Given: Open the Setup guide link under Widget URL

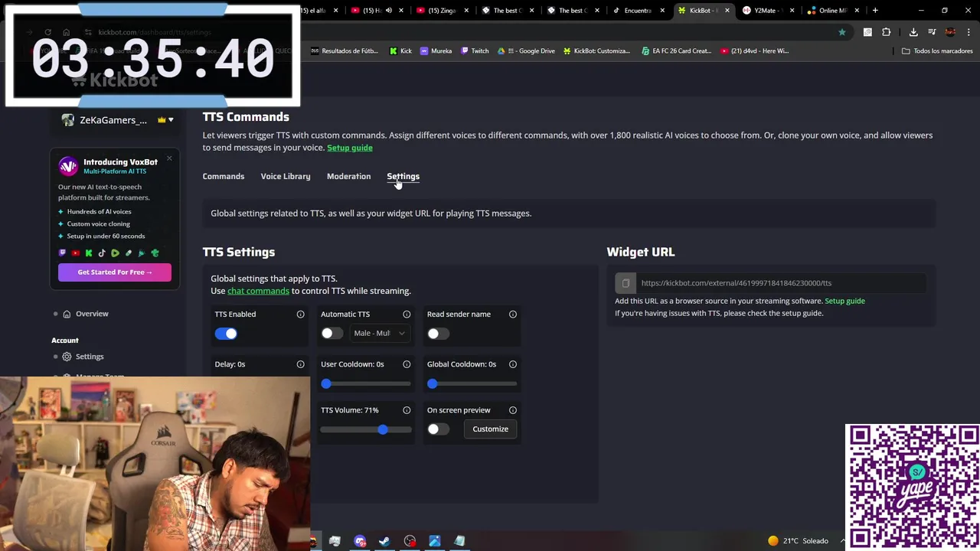Looking at the screenshot, I should coord(844,301).
